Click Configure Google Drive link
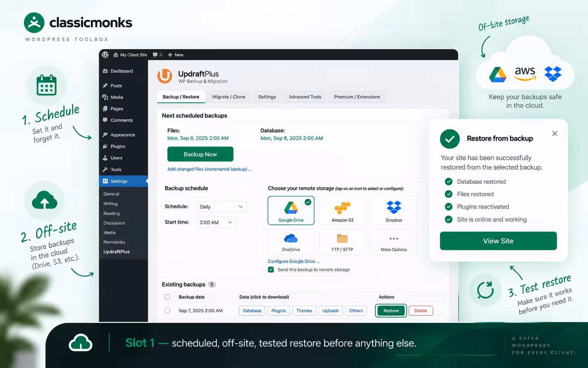The width and height of the screenshot is (588, 368). [294, 261]
